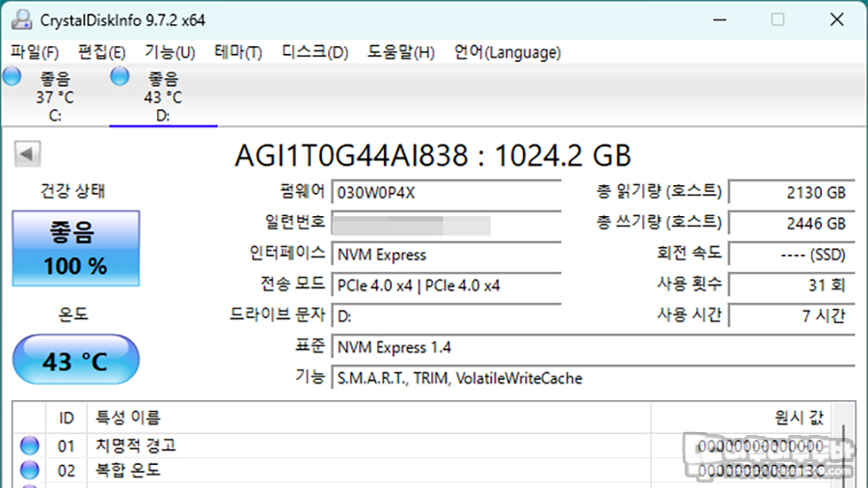This screenshot has width=868, height=488.
Task: Open the 파일(F) menu
Action: pos(35,53)
